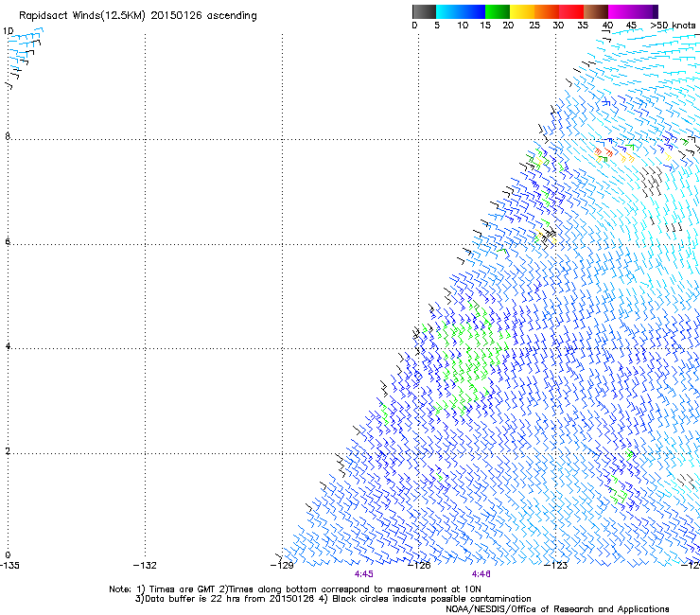
Task: Click the yellow 20-25 knots legend segment
Action: (522, 11)
